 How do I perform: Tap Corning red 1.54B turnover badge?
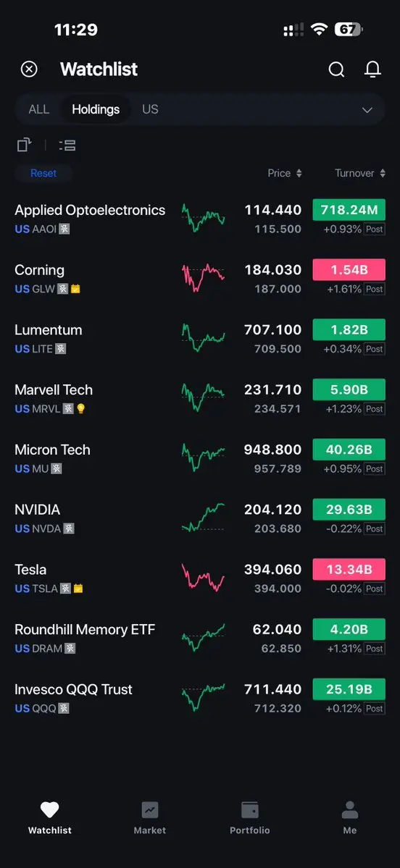[x=349, y=269]
